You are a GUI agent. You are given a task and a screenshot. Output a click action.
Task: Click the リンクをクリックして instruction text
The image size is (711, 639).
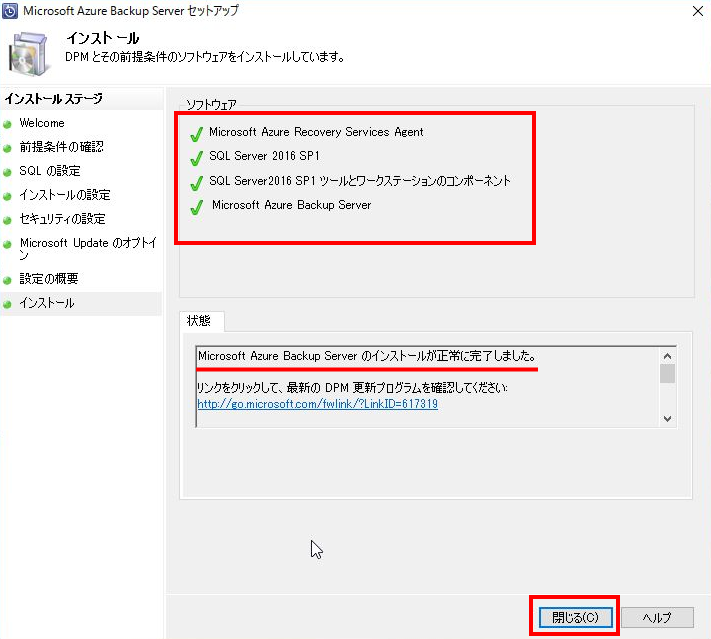(352, 388)
